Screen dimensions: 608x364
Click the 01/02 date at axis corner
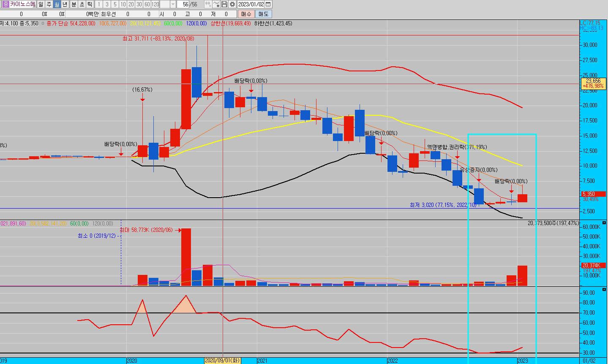tap(589, 361)
